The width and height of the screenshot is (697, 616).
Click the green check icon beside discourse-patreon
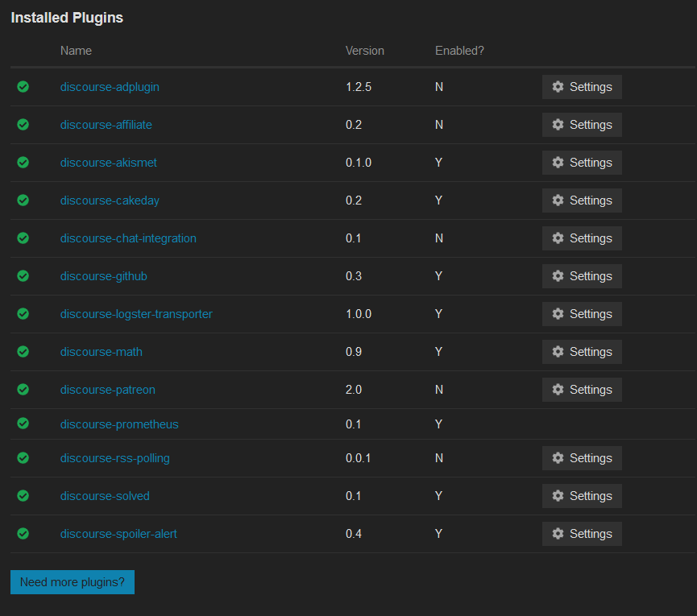pos(23,389)
